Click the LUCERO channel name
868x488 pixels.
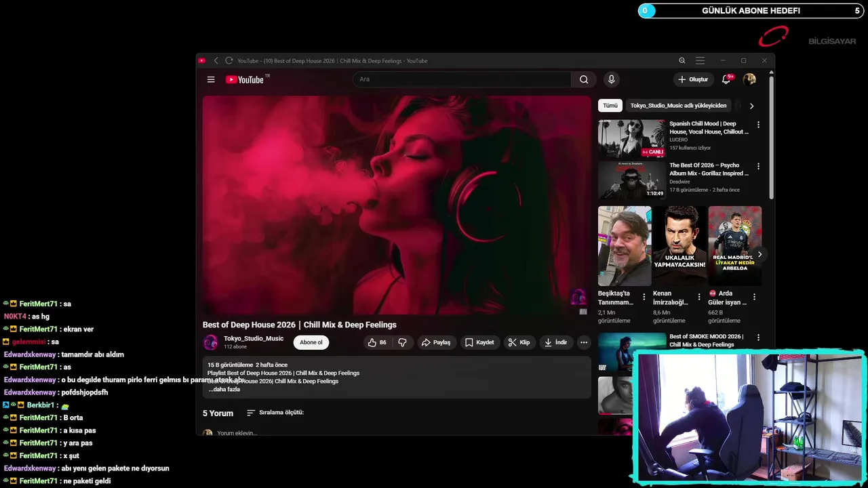[678, 140]
